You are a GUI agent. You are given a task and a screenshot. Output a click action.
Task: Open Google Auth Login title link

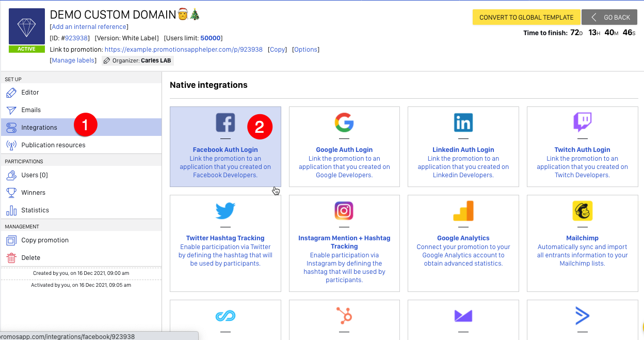pyautogui.click(x=344, y=150)
